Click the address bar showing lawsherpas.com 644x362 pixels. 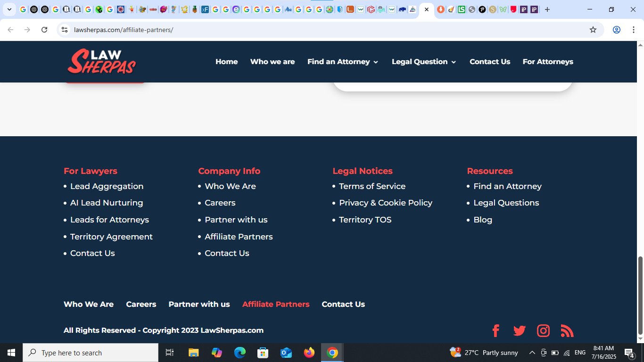point(330,30)
